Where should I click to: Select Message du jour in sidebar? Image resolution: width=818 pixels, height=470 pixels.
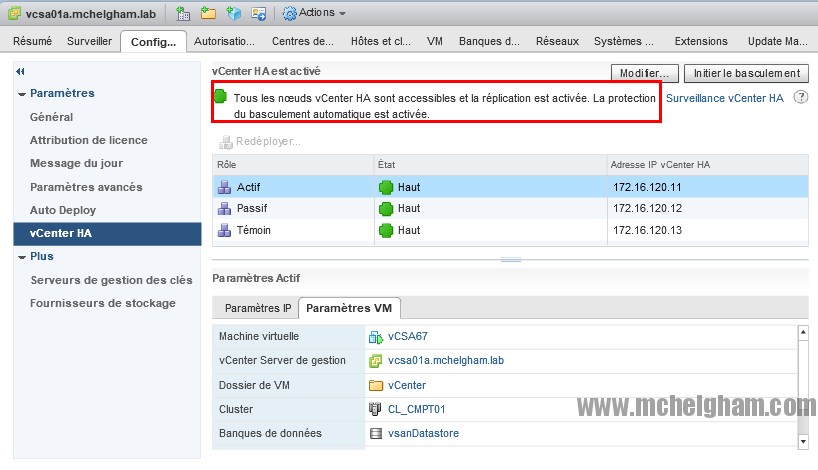(x=76, y=163)
